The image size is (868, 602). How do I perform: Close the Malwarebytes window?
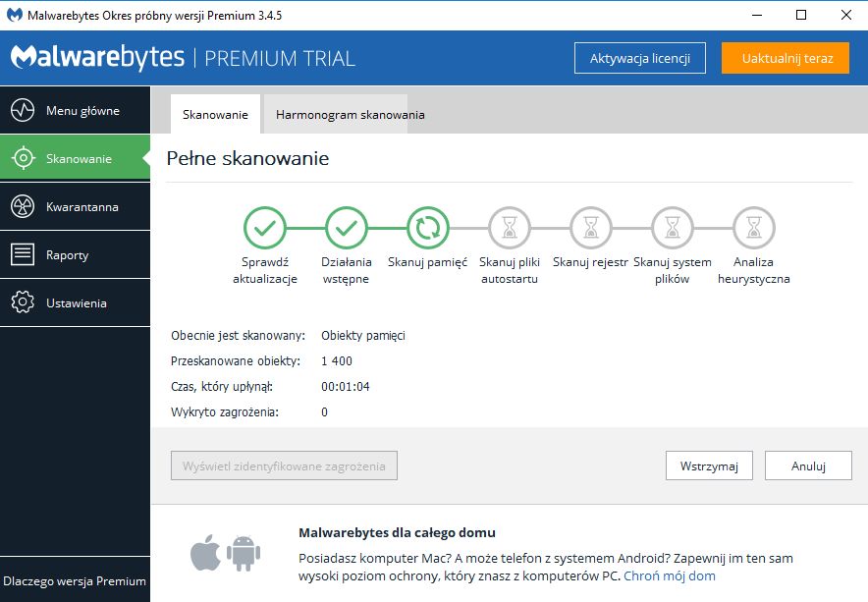(x=845, y=15)
